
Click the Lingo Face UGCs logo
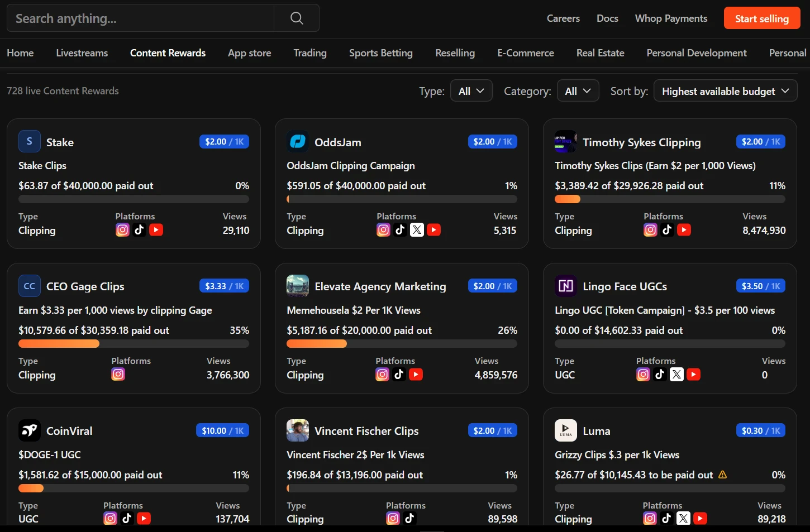click(x=566, y=286)
